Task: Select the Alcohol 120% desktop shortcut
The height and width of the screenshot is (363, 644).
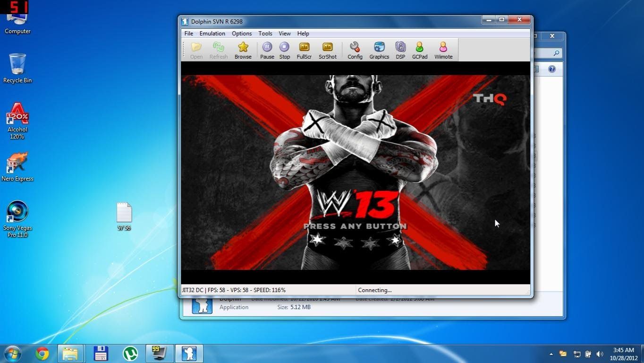Action: coord(17,121)
